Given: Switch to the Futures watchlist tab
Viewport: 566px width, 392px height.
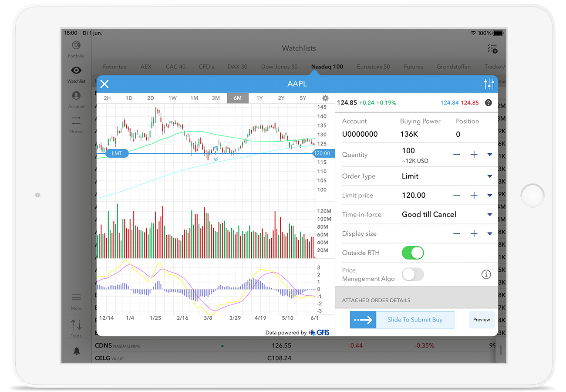Looking at the screenshot, I should 413,67.
